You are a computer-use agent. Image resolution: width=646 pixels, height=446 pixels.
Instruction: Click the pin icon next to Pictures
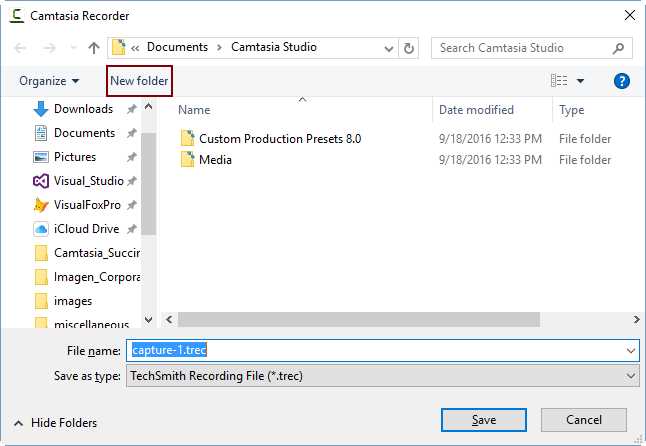coord(131,157)
